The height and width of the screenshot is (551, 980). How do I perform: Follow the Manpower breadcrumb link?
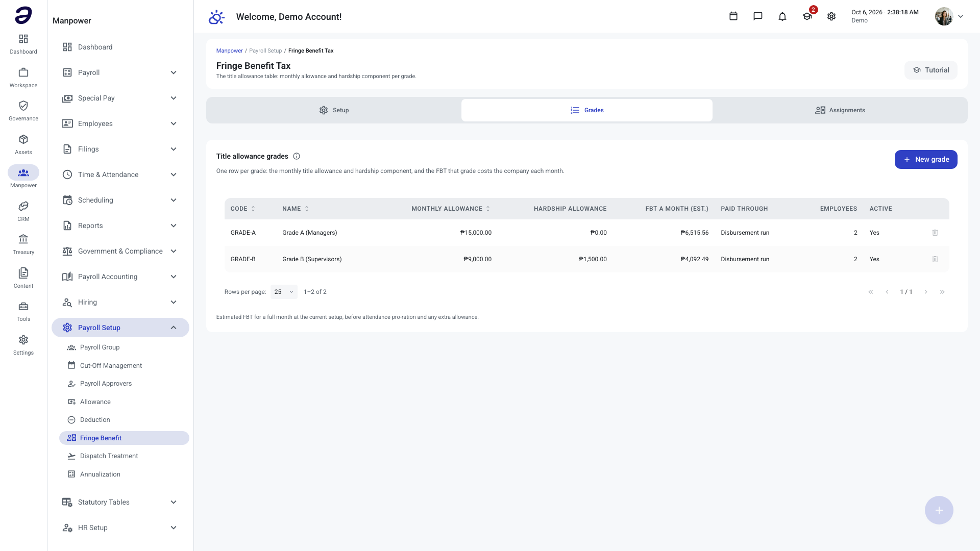[x=229, y=51]
